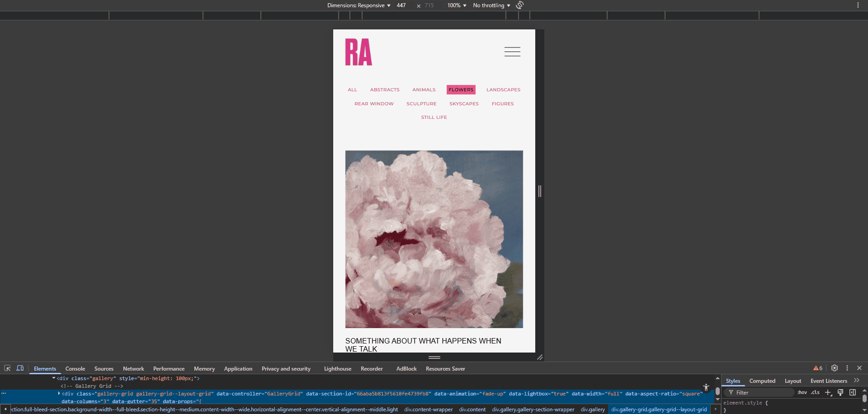Filter gallery by LANDSCAPES
The image size is (868, 414).
tap(503, 89)
